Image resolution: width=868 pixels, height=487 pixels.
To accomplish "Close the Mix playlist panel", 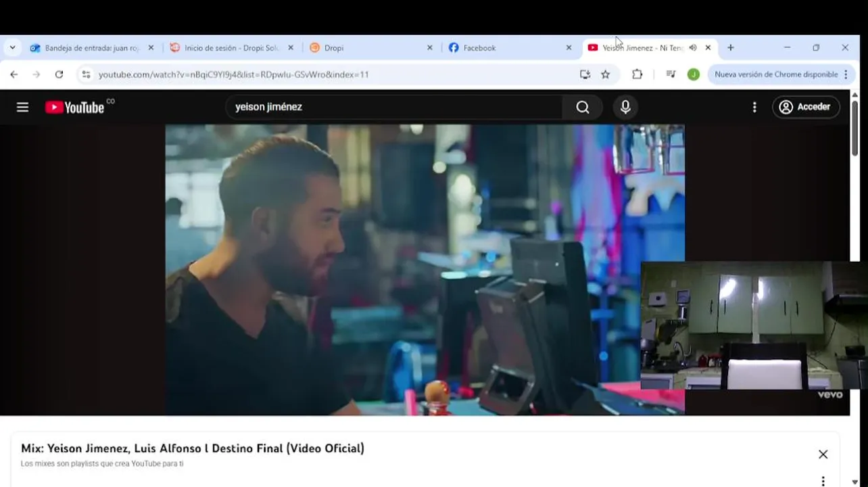I will [823, 455].
